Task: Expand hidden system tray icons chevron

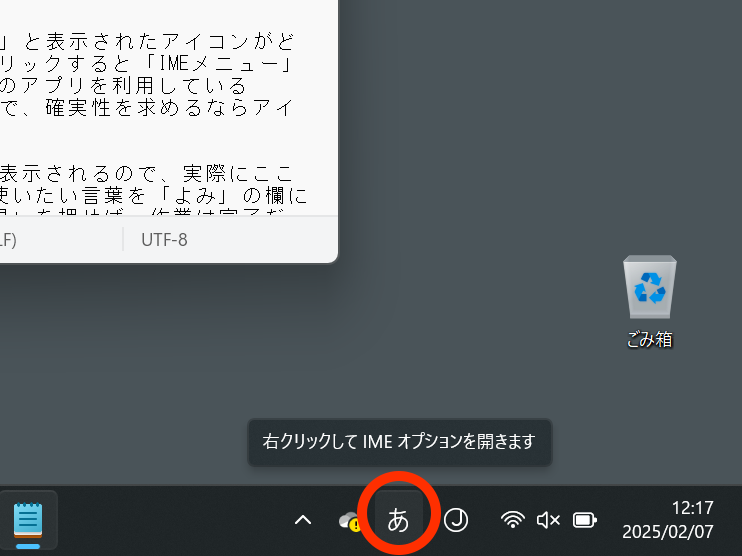Action: pos(303,520)
